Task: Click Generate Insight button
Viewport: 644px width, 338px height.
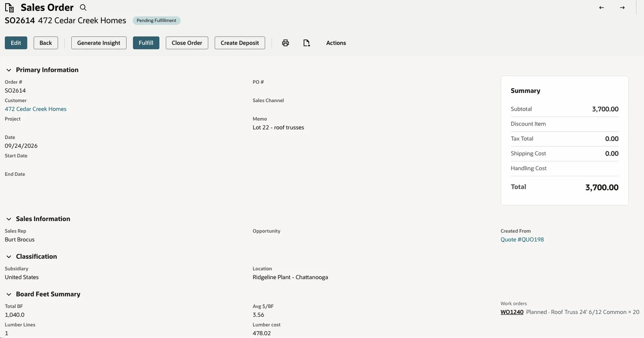Action: click(x=99, y=43)
